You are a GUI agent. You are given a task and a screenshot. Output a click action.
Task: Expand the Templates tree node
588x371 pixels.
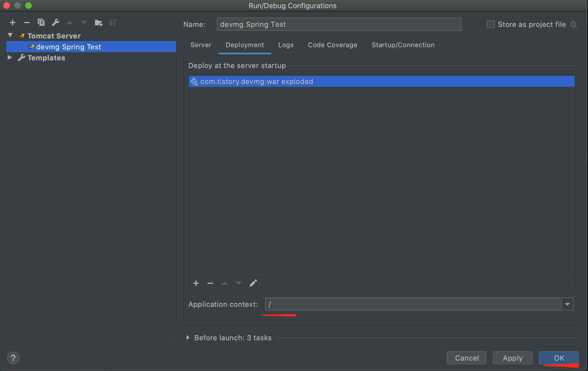pyautogui.click(x=10, y=57)
